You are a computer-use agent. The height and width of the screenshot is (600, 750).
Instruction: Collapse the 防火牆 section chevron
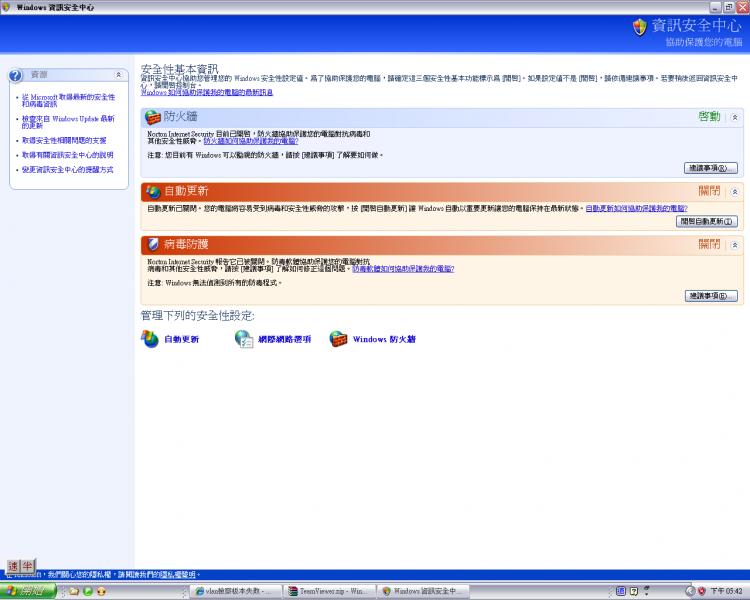(735, 117)
